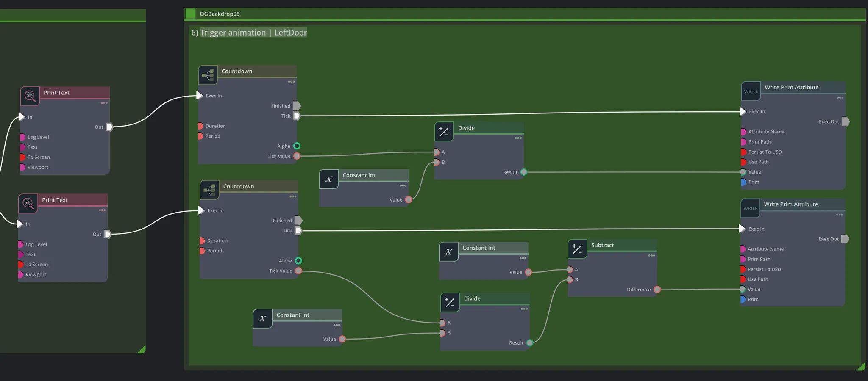The image size is (868, 381).
Task: Click the lower Divide node math icon
Action: pyautogui.click(x=450, y=302)
